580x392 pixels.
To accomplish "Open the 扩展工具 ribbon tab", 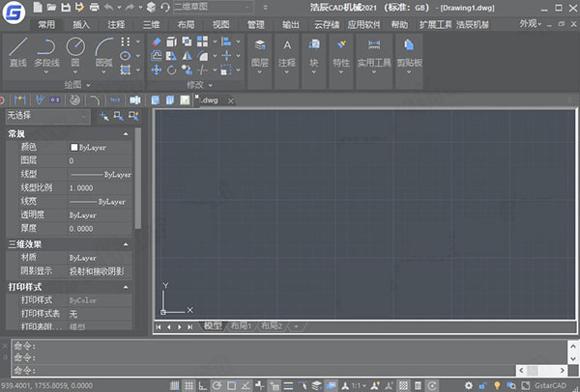I will click(433, 23).
